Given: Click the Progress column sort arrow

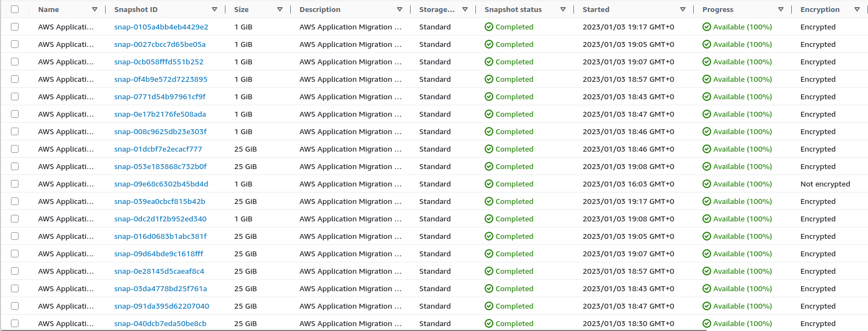Looking at the screenshot, I should pos(781,9).
